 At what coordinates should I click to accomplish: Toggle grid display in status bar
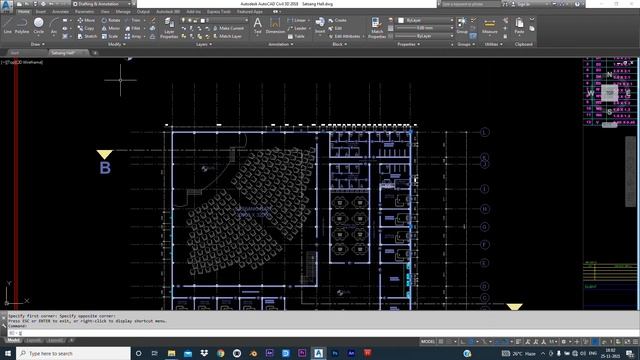(441, 341)
